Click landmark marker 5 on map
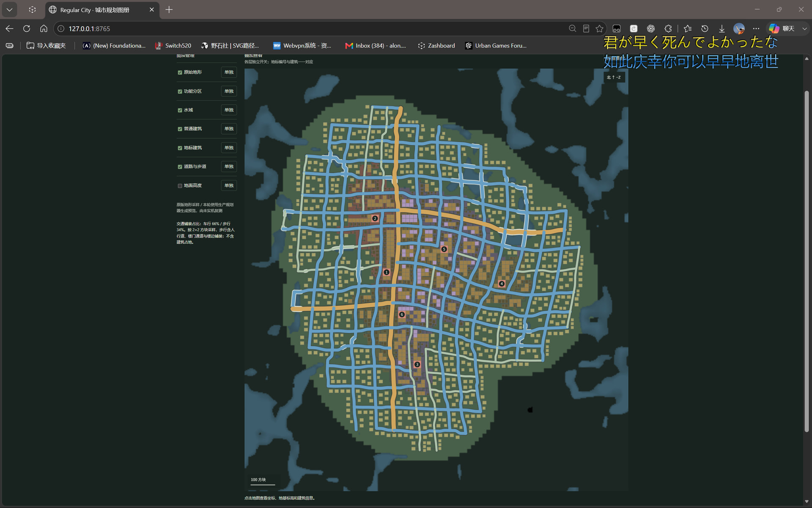The height and width of the screenshot is (508, 812). [444, 249]
